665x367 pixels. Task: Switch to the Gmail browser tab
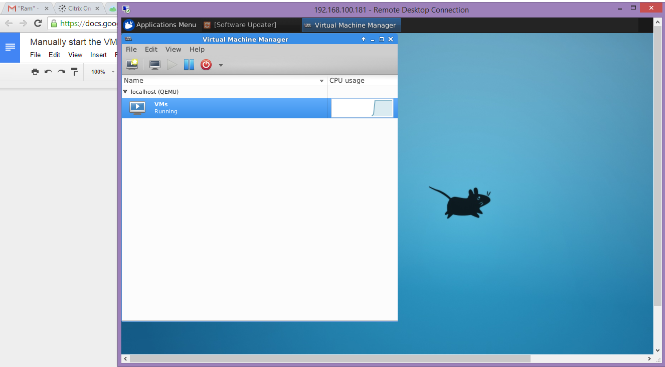pyautogui.click(x=28, y=8)
